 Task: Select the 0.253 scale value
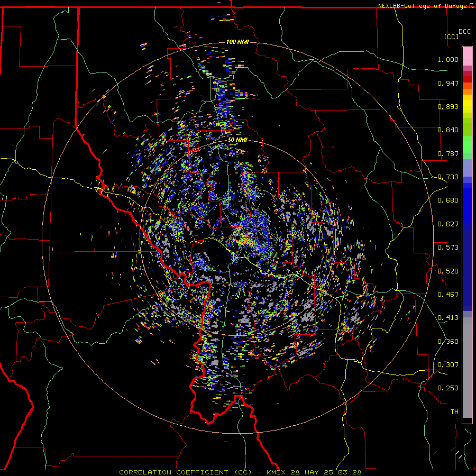pos(448,388)
